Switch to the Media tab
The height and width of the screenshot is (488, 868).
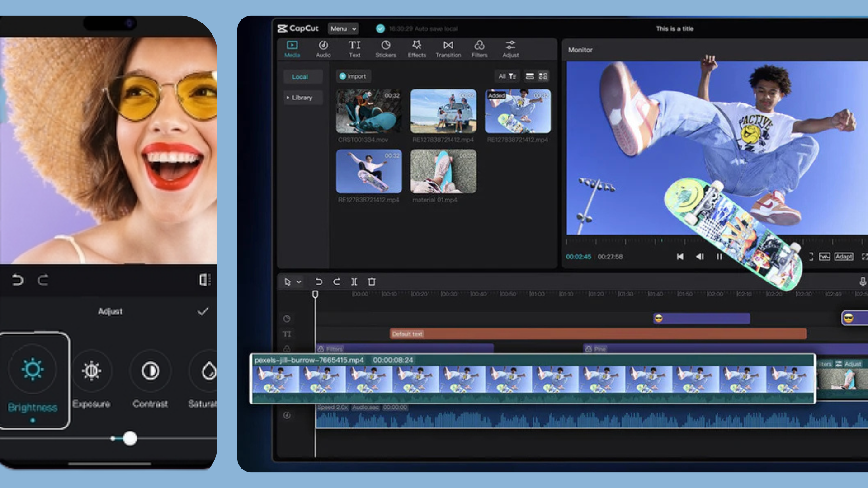292,49
